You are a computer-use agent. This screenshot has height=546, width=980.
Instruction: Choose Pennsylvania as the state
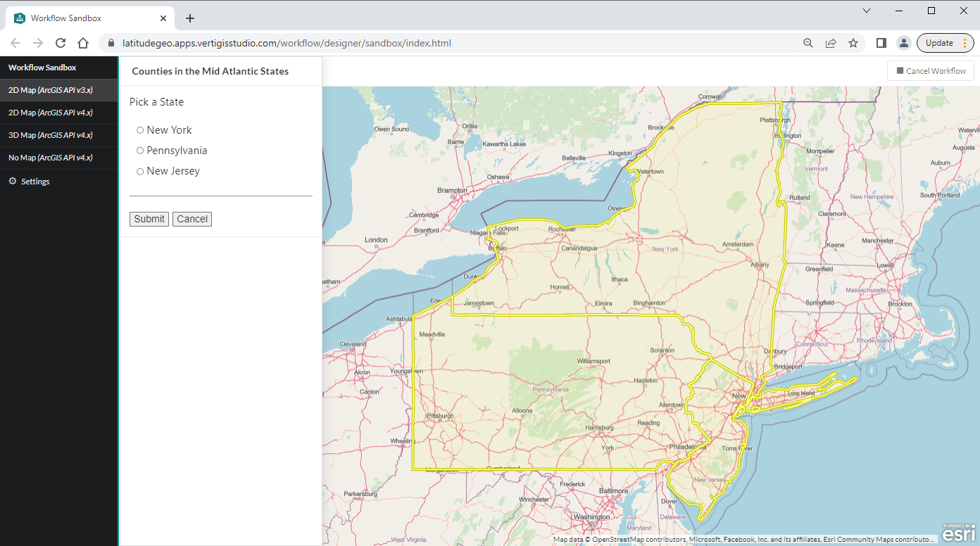point(141,150)
